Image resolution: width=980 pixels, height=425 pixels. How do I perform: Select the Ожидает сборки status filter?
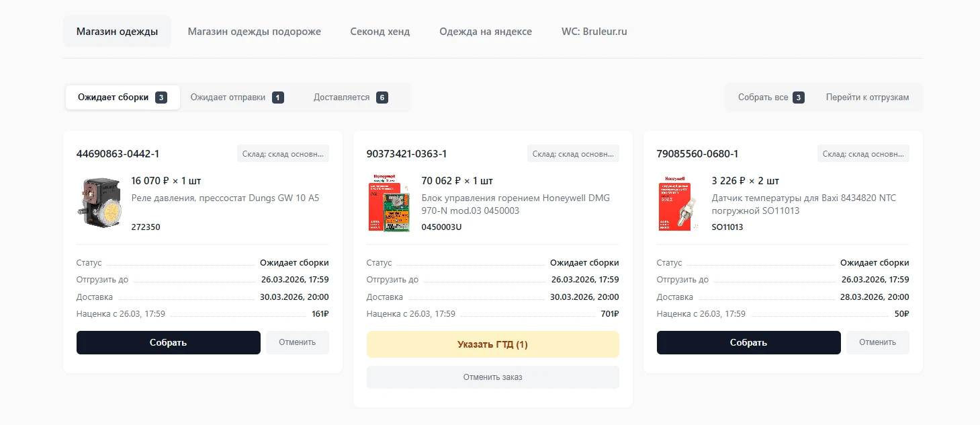point(123,98)
